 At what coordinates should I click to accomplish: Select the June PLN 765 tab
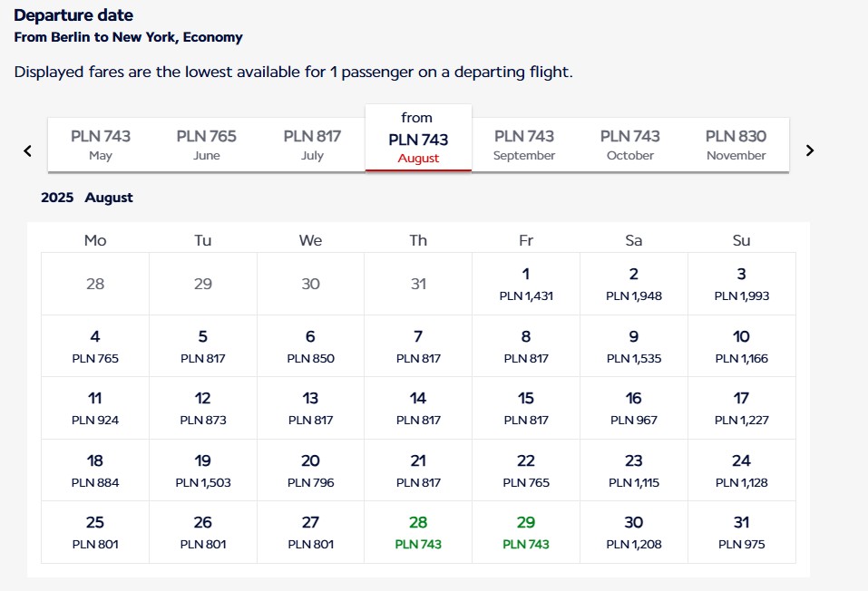pos(207,145)
